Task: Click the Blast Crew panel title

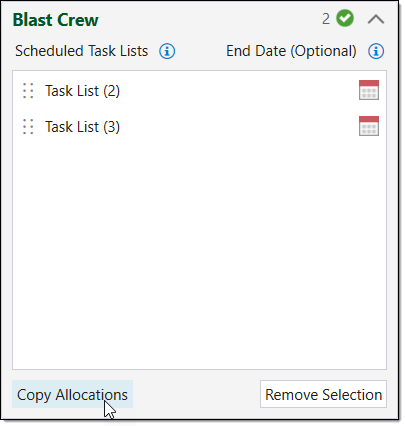Action: (55, 20)
